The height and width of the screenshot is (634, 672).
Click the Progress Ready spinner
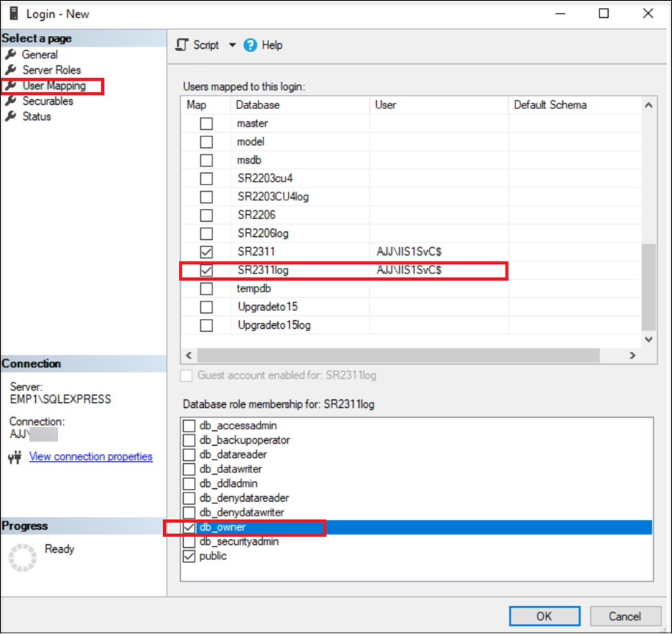pos(22,556)
